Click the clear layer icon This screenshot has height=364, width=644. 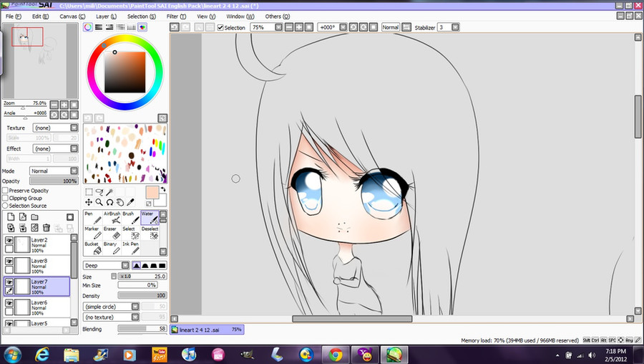(35, 227)
